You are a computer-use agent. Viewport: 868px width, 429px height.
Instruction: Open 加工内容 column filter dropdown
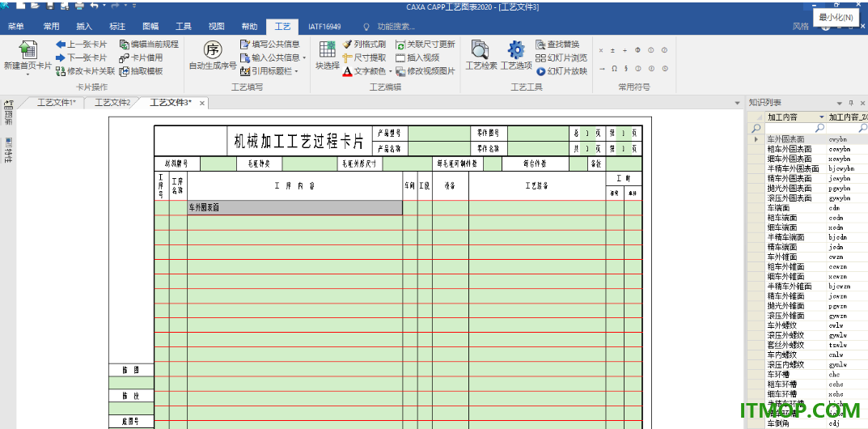tap(821, 117)
